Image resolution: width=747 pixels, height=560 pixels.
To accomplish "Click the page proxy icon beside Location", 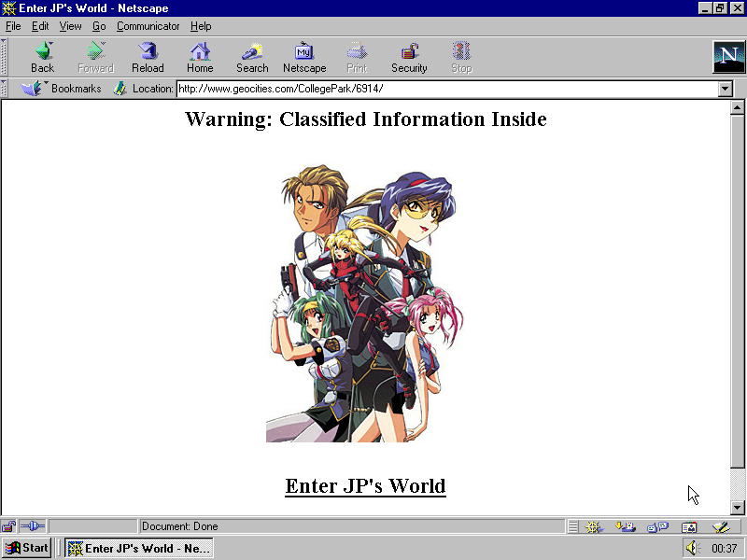I will (x=120, y=88).
